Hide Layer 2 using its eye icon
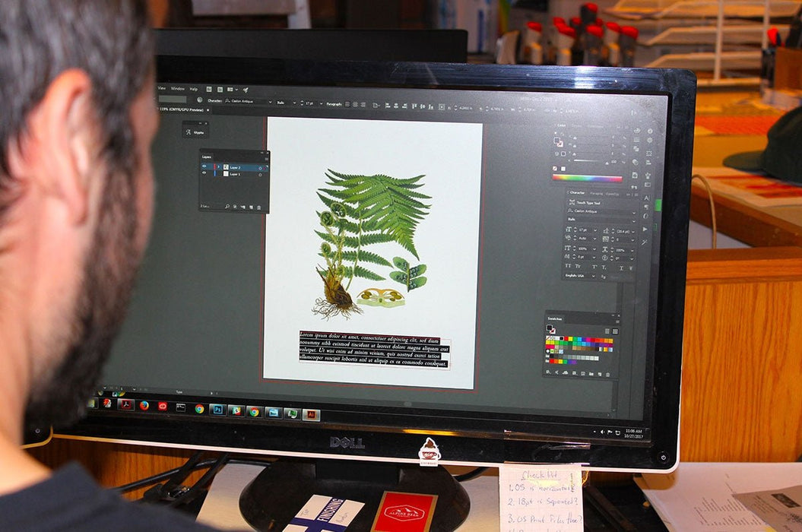This screenshot has height=532, width=802. click(x=204, y=166)
